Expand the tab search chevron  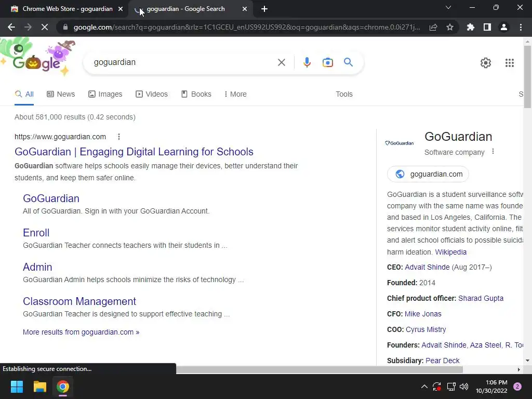[448, 7]
